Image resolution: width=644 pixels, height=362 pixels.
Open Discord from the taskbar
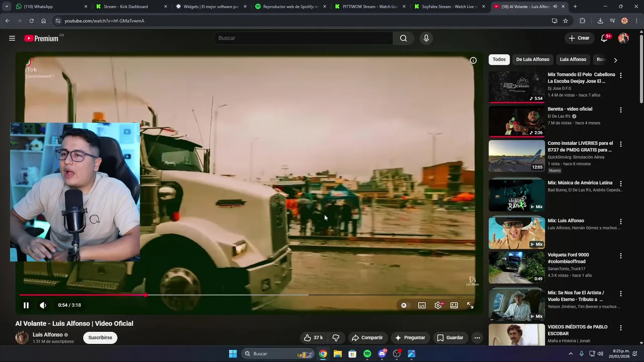click(382, 354)
